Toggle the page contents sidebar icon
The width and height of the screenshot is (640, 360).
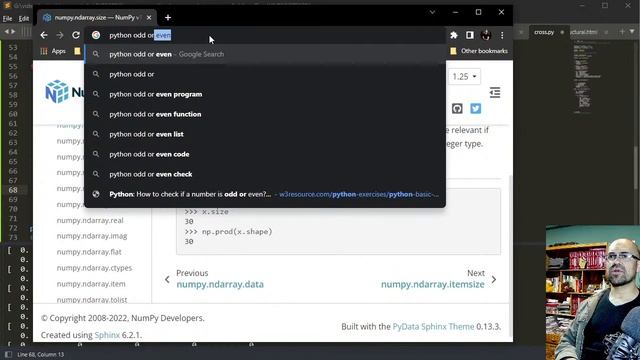pos(495,93)
